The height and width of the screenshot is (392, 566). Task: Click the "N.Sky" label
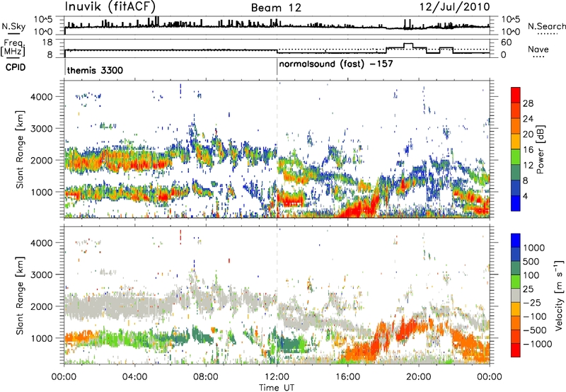13,26
